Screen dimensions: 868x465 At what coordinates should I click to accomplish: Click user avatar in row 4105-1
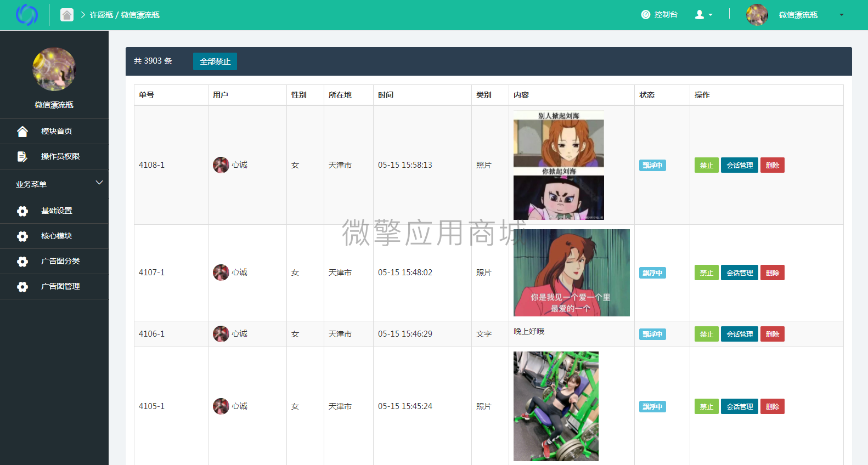tap(221, 406)
